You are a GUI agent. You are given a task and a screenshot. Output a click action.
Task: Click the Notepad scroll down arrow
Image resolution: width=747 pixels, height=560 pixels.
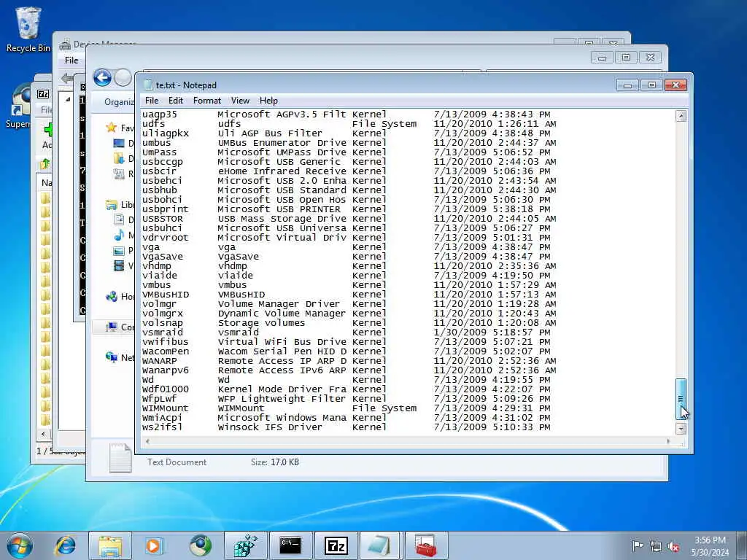pyautogui.click(x=681, y=429)
